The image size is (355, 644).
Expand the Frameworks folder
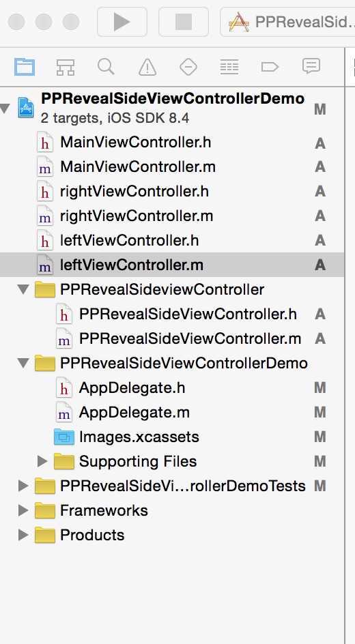[x=23, y=510]
